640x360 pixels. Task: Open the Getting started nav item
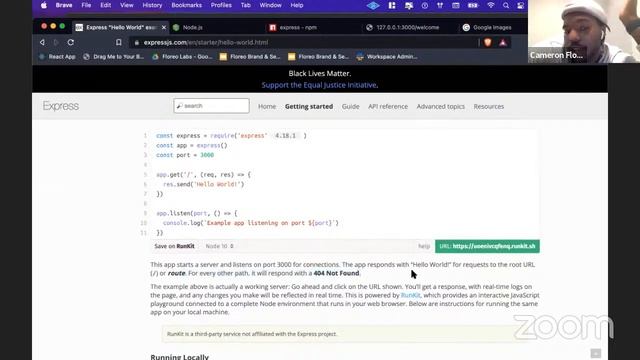[309, 107]
